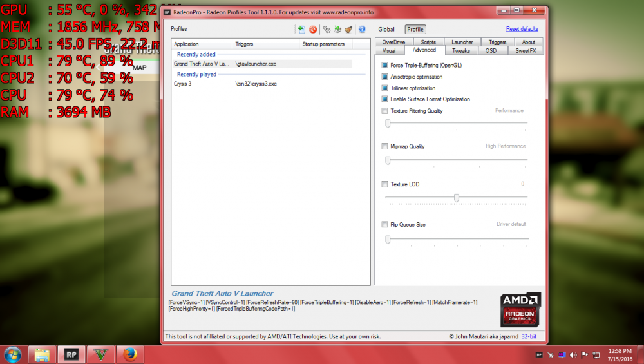
Task: Click the Reset defaults link
Action: tap(522, 29)
